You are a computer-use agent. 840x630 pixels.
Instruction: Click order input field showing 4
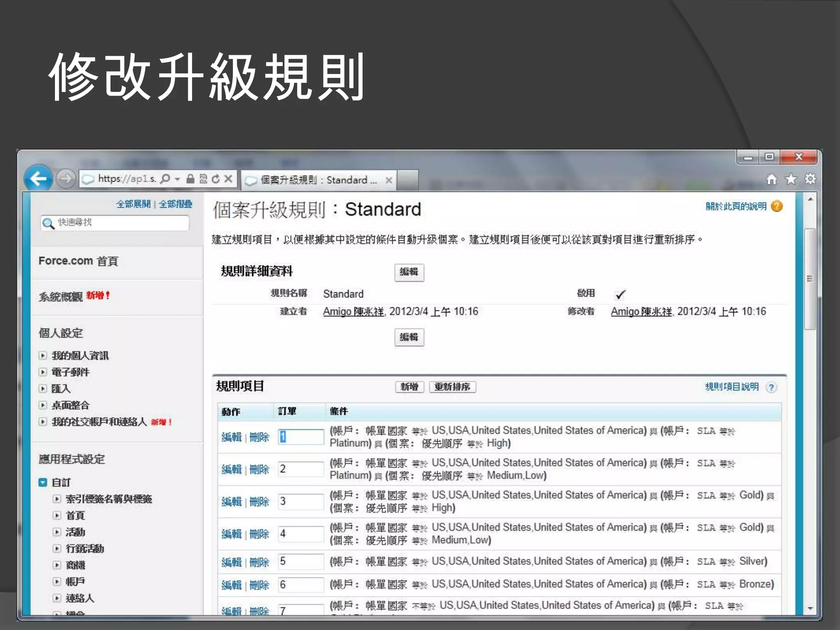click(301, 534)
